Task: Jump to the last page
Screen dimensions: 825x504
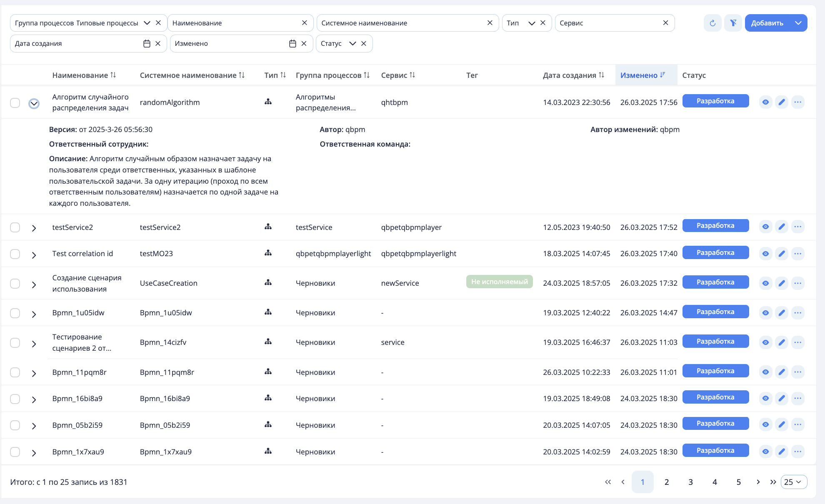Action: tap(773, 482)
